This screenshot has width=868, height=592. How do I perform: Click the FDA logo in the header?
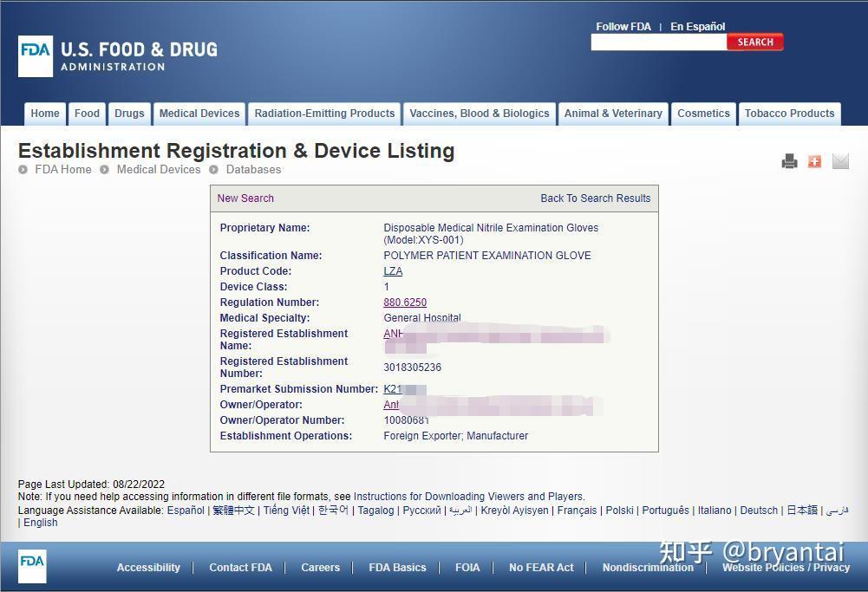[36, 56]
